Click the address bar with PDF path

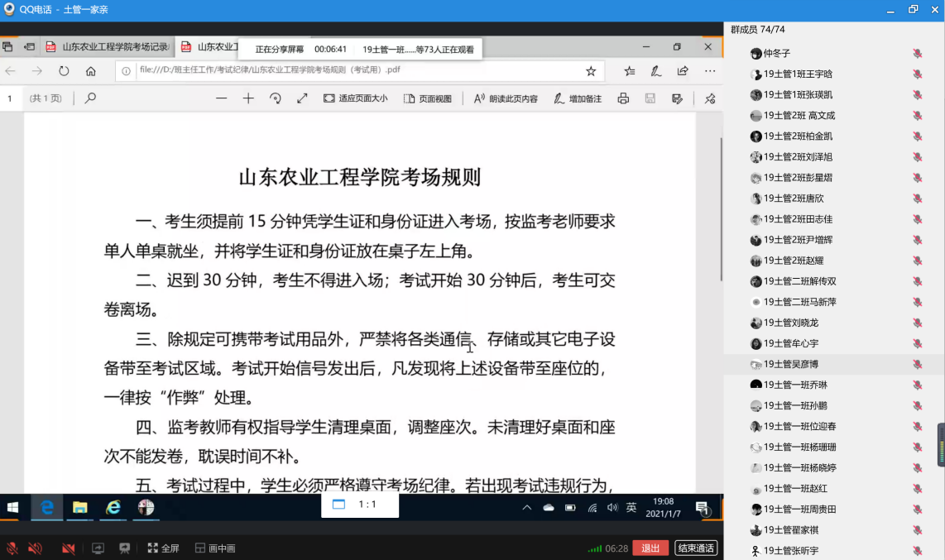click(348, 71)
